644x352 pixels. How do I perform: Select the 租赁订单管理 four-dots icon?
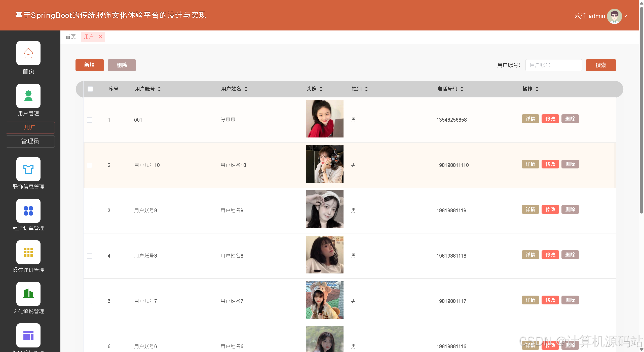click(x=28, y=211)
